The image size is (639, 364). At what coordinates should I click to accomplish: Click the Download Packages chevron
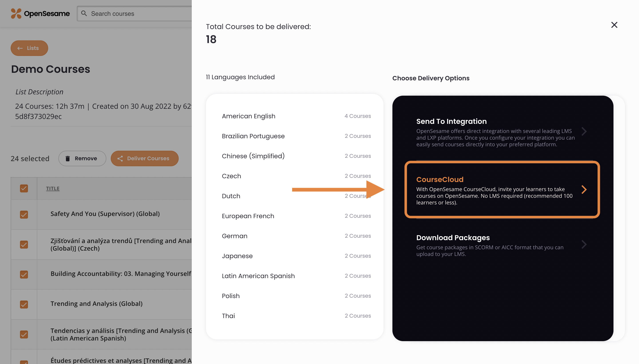pyautogui.click(x=584, y=244)
